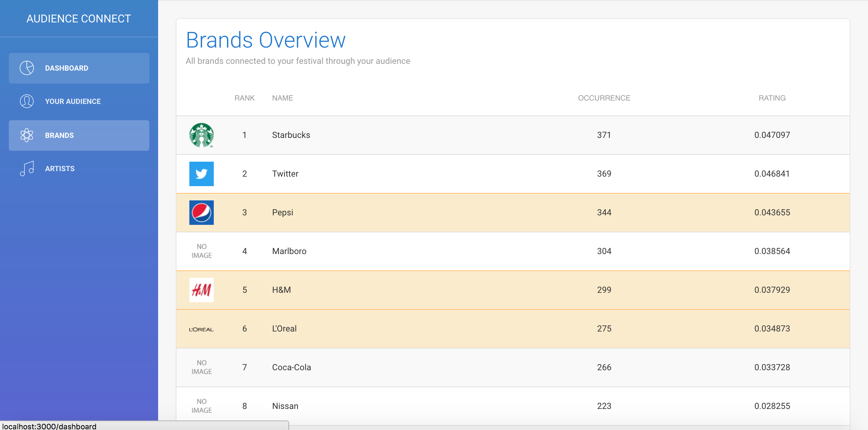This screenshot has width=868, height=430.
Task: Click the Rating column header
Action: [x=772, y=98]
